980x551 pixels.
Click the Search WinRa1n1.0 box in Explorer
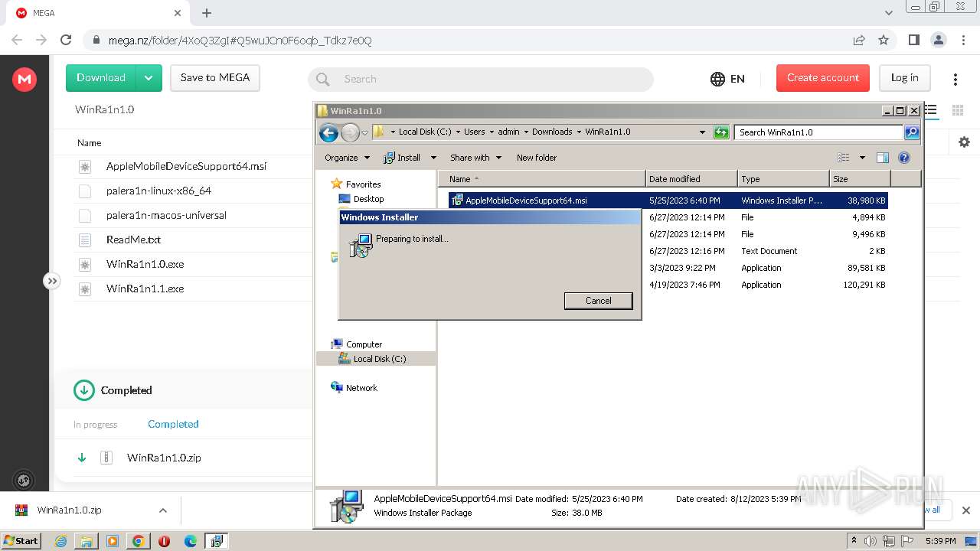[x=818, y=132]
